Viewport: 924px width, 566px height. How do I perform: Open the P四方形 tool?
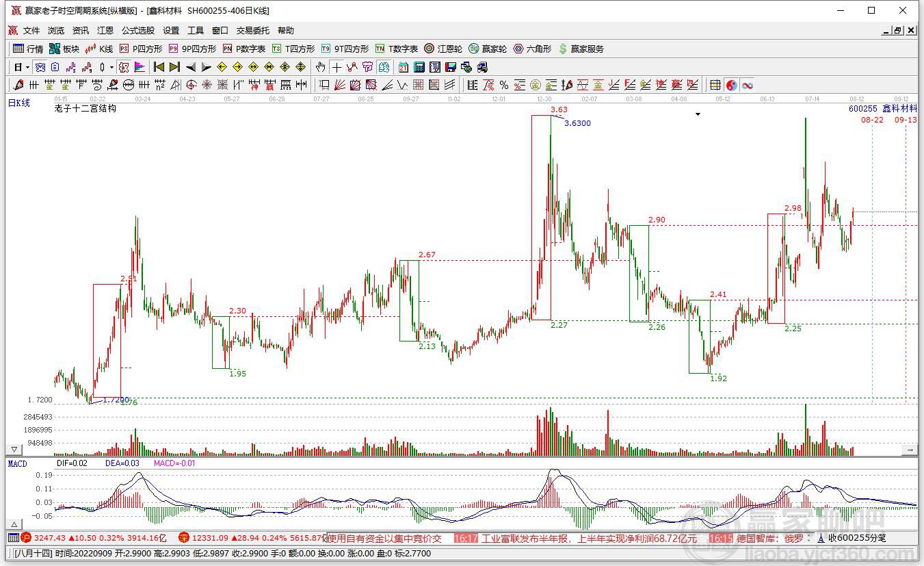pos(141,49)
